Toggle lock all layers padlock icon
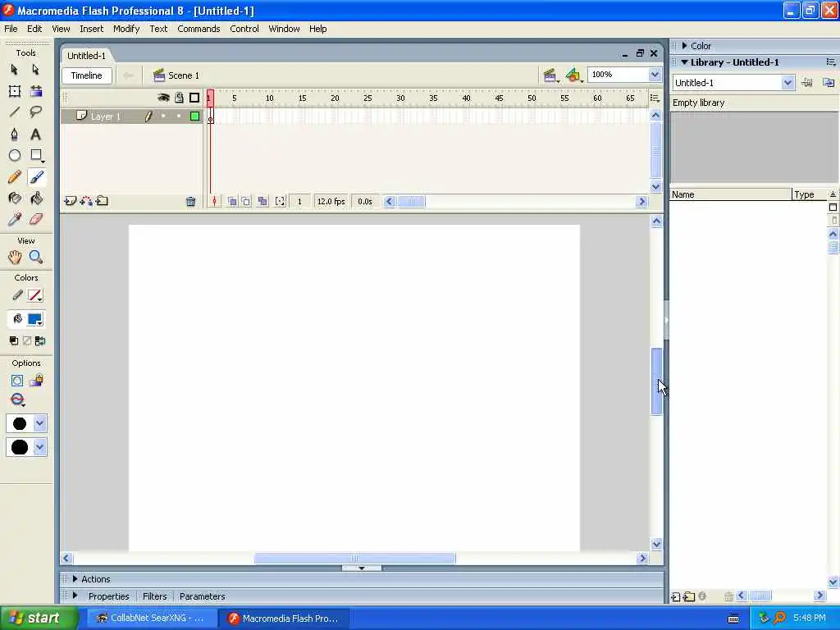Image resolution: width=840 pixels, height=630 pixels. point(180,98)
